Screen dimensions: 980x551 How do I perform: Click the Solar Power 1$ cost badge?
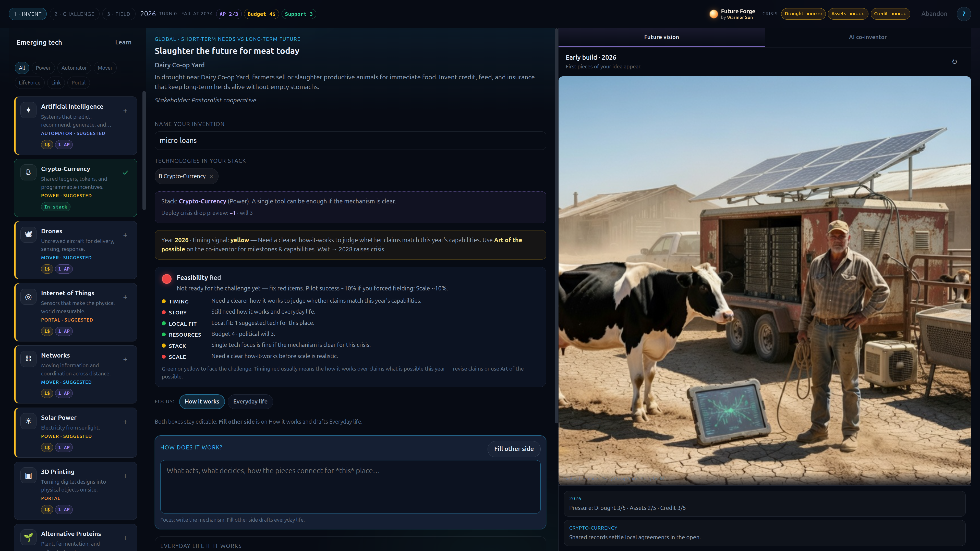click(x=47, y=448)
